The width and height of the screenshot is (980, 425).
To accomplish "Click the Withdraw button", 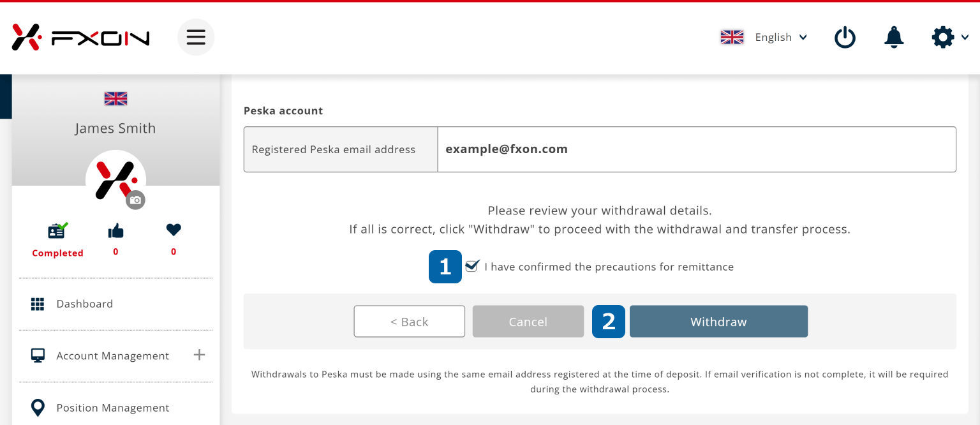I will point(718,322).
